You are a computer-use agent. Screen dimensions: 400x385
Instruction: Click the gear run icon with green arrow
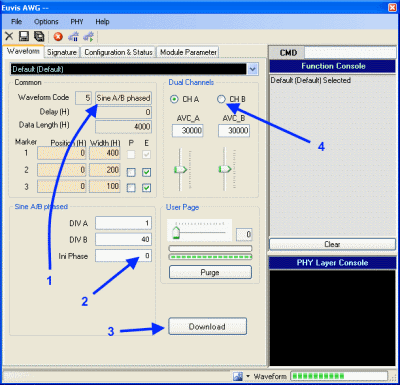[x=89, y=36]
